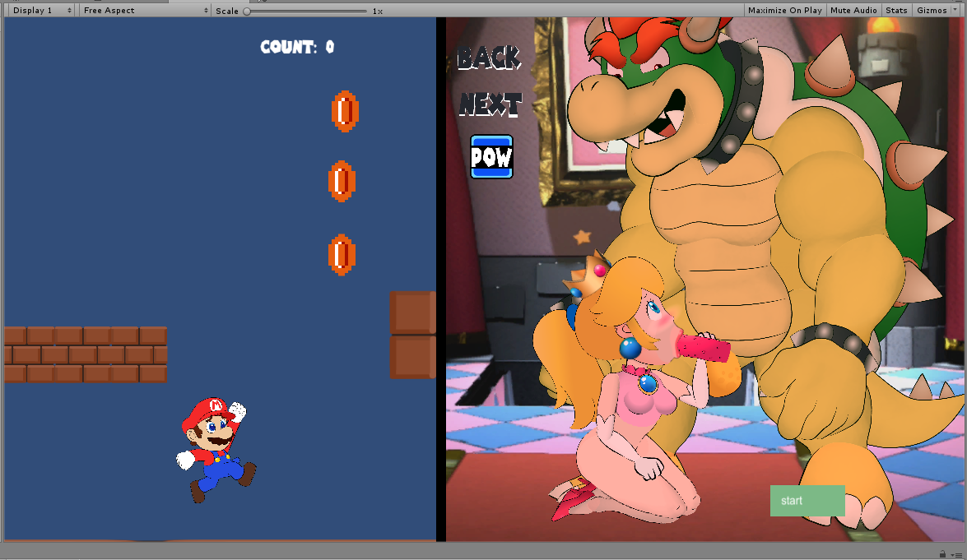Click the COUNT: 0 score label
This screenshot has width=967, height=560.
point(297,47)
